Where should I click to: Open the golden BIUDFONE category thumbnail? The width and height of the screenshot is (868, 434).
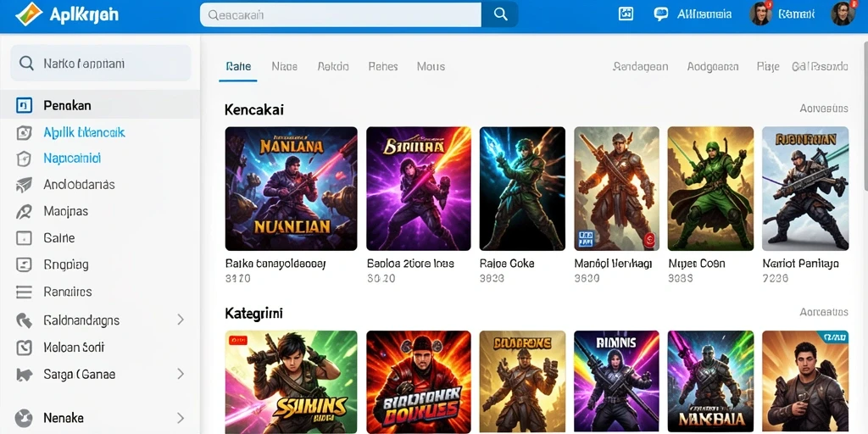click(522, 382)
